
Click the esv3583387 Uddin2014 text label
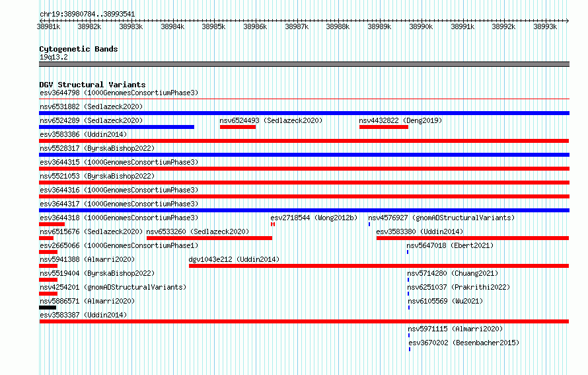(83, 315)
